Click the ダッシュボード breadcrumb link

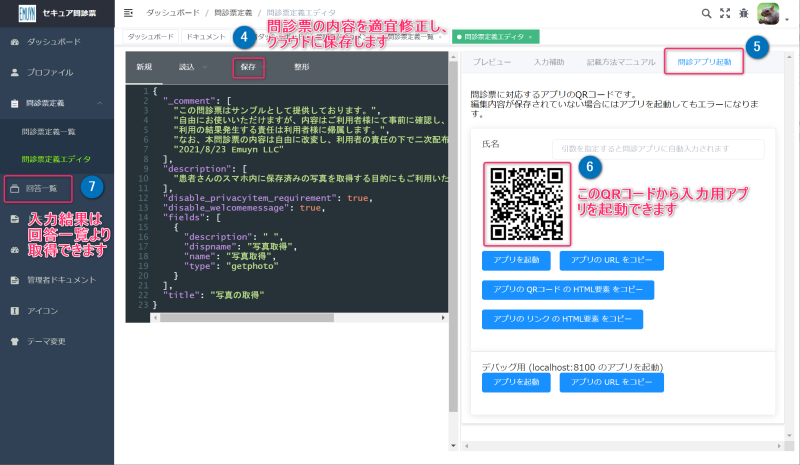[x=172, y=13]
